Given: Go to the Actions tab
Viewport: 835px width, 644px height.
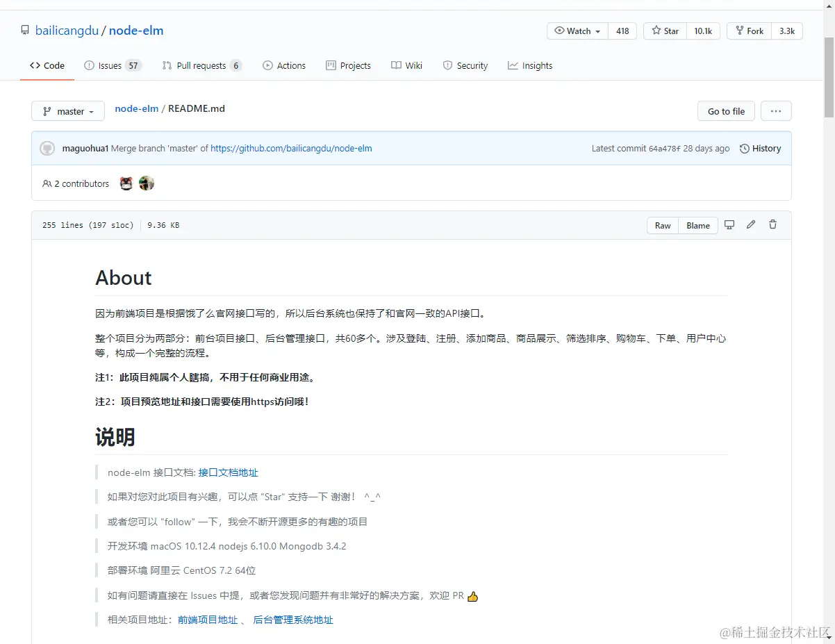Looking at the screenshot, I should (284, 65).
